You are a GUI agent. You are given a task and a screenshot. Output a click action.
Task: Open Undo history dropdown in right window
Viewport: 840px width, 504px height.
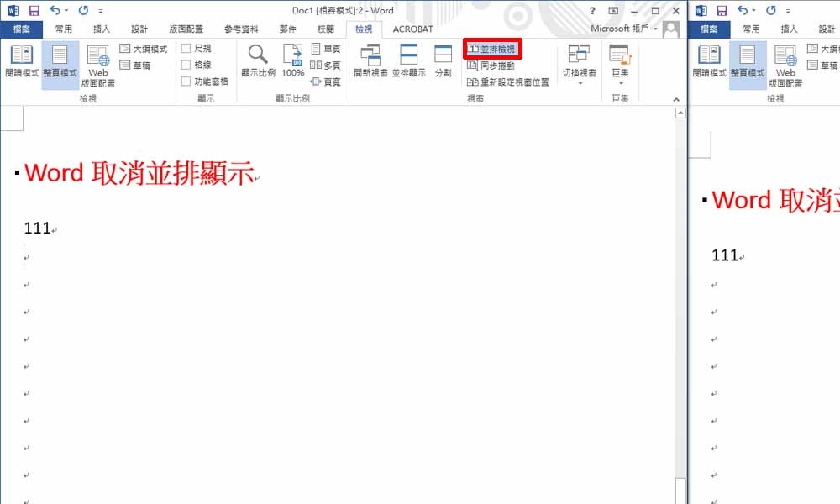coord(753,10)
